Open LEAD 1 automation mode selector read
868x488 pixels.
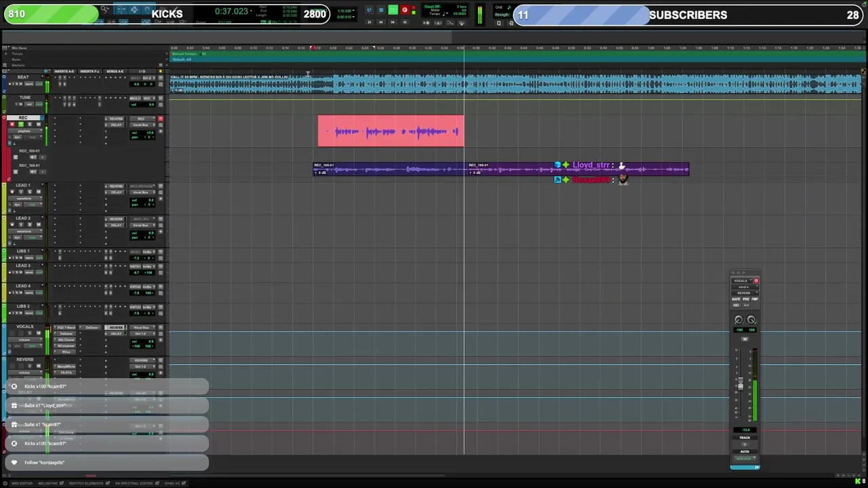[x=33, y=204]
